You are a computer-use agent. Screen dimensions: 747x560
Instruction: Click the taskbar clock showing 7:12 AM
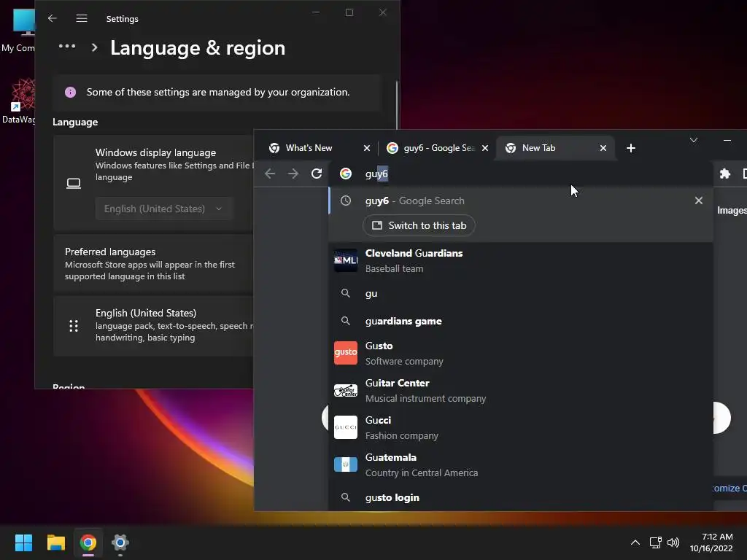click(x=711, y=542)
